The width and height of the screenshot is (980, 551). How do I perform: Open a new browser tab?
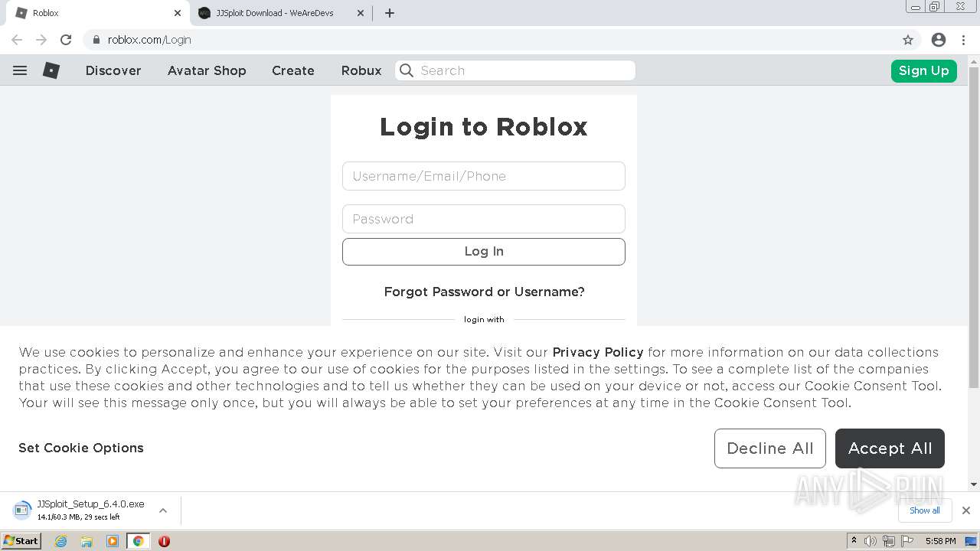pyautogui.click(x=389, y=13)
